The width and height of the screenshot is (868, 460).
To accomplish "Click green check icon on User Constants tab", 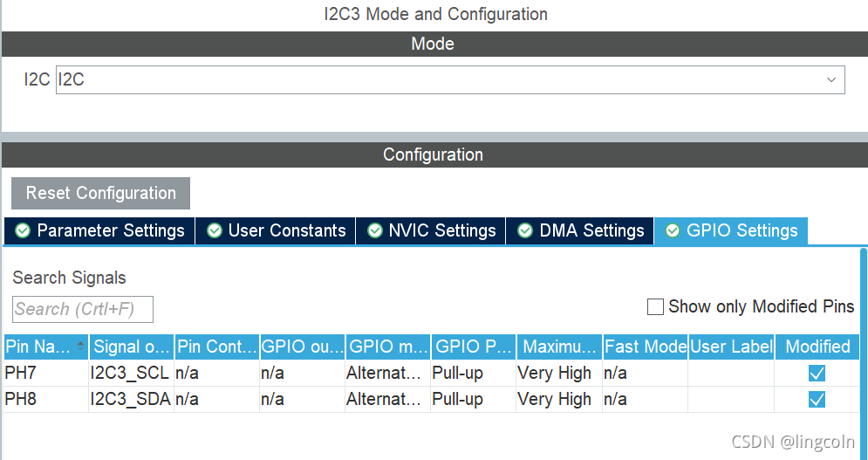I will tap(215, 230).
